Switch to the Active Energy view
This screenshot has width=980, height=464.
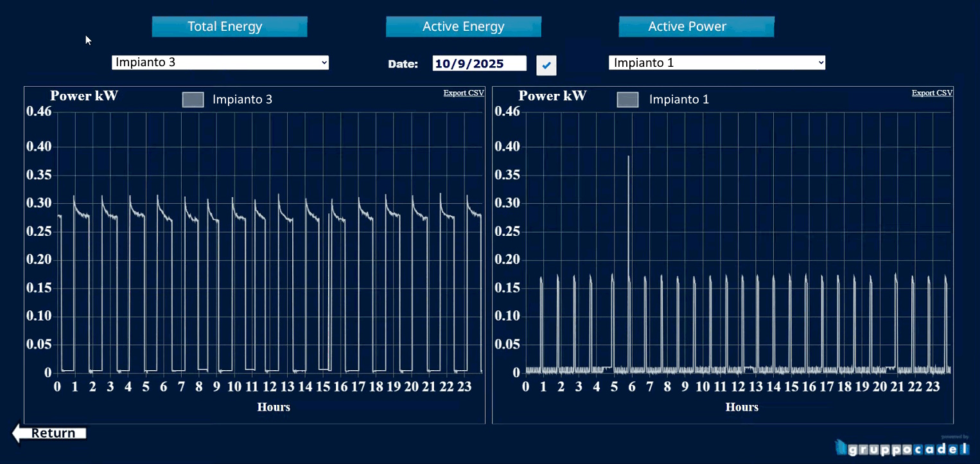(x=463, y=26)
